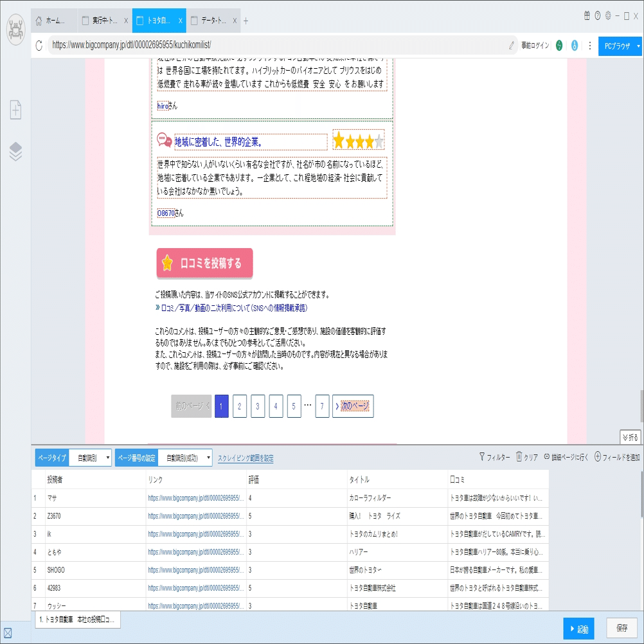This screenshot has width=644, height=644.
Task: Click the trash icon to clear (クリア)
Action: point(519,456)
